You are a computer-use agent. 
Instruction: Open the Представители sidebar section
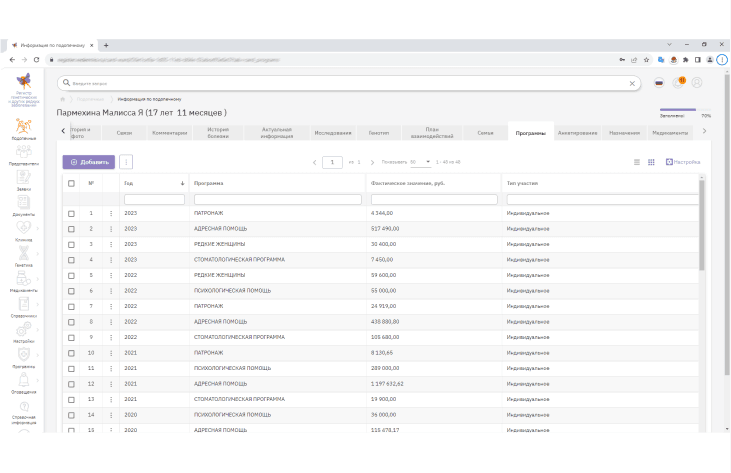tap(23, 155)
